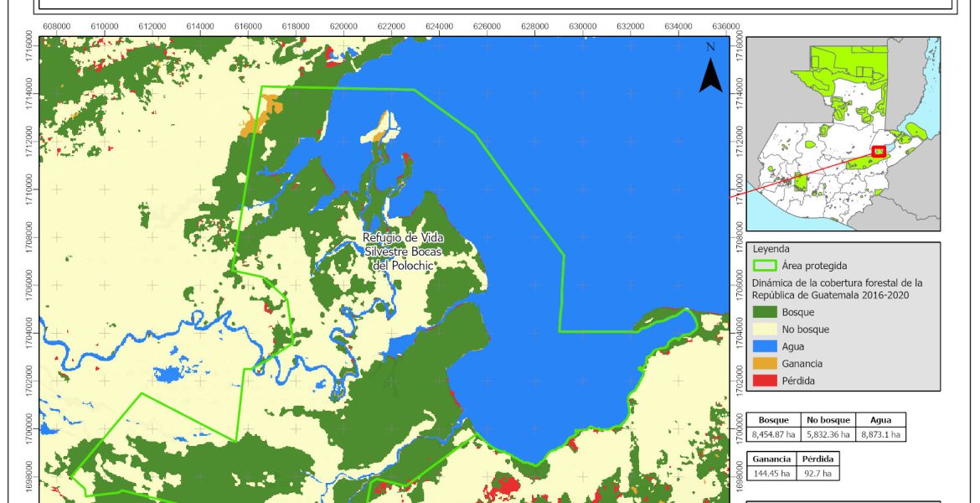Image resolution: width=980 pixels, height=503 pixels.
Task: Select the Bosque table header cell
Action: coord(774,420)
